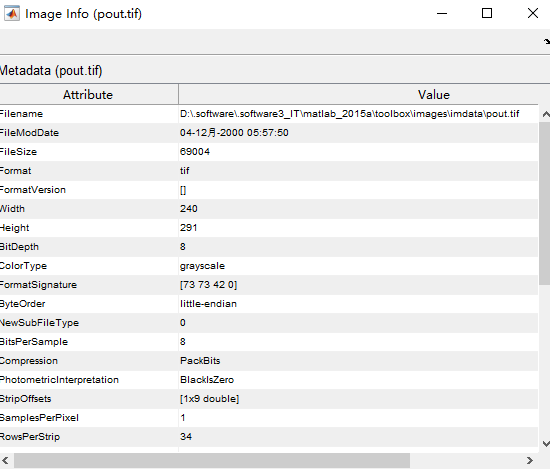
Task: Click the horizontal scrollbar thumb
Action: (x=212, y=460)
